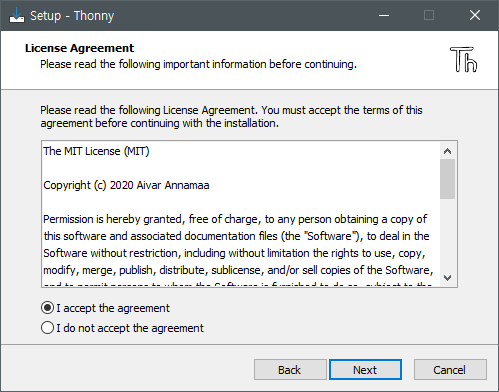Click the "Permission is hereby granted" line
Screen dimensions: 499x392
tap(235, 219)
